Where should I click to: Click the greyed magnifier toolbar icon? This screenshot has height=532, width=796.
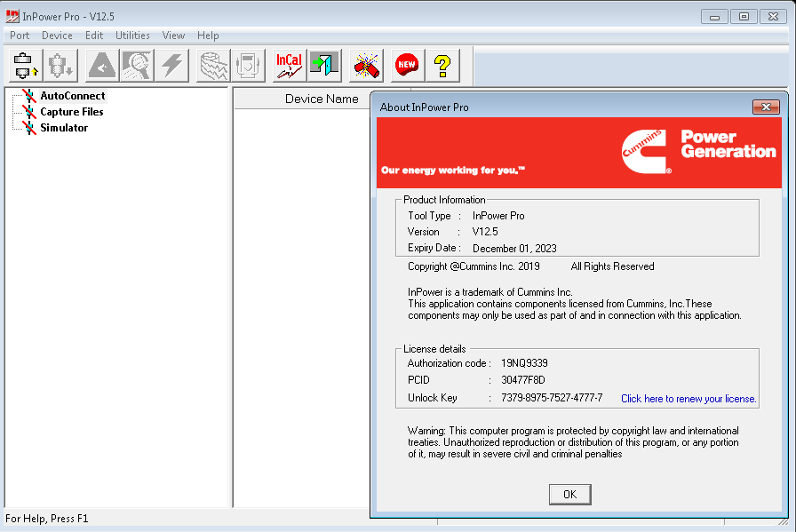136,66
